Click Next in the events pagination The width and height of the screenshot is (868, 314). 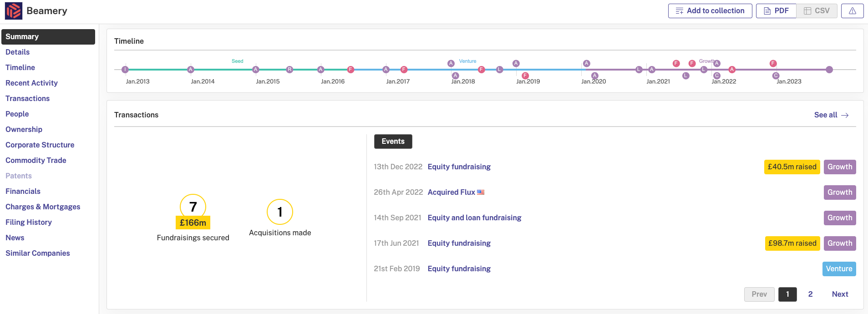pyautogui.click(x=840, y=294)
